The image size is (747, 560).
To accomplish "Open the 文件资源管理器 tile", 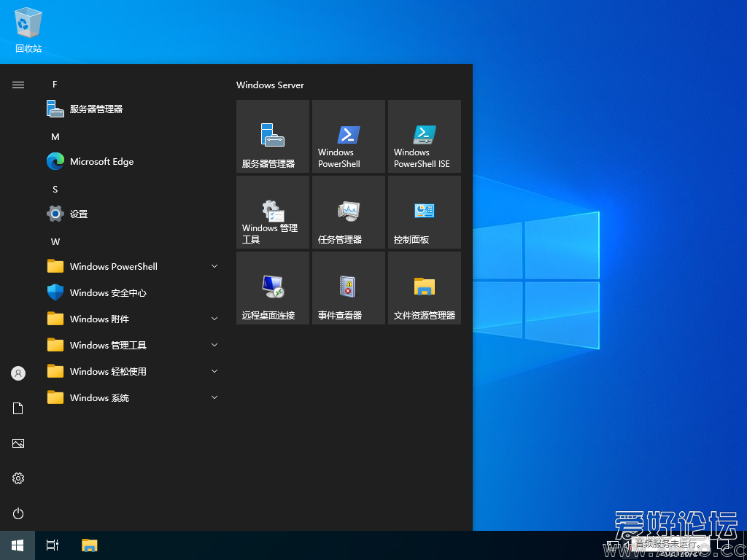I will [x=425, y=287].
